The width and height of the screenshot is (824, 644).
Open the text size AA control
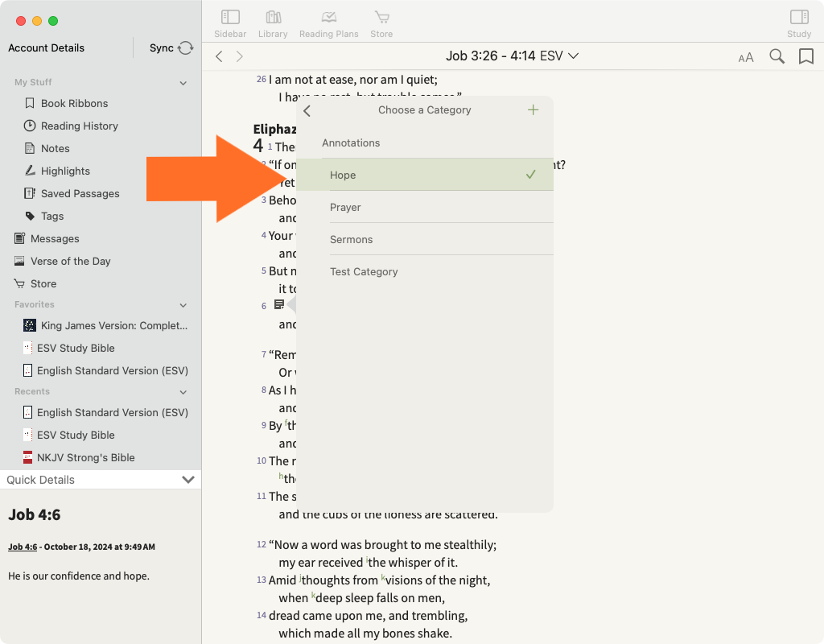coord(746,57)
